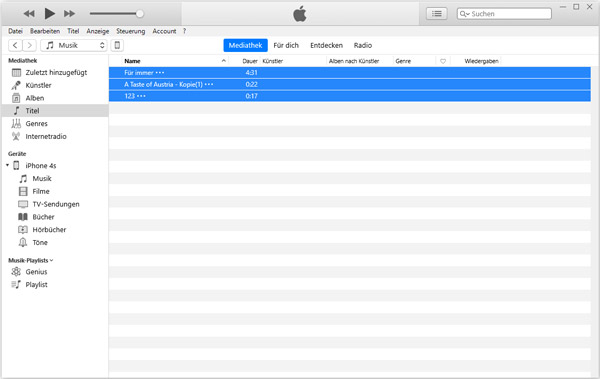Open the Genius playlist
The width and height of the screenshot is (600, 379).
coord(36,271)
